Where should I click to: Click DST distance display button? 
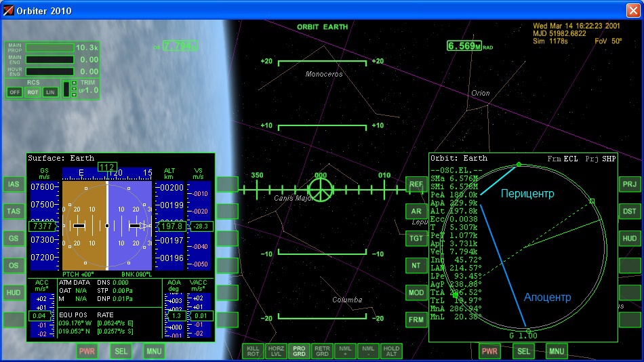630,212
